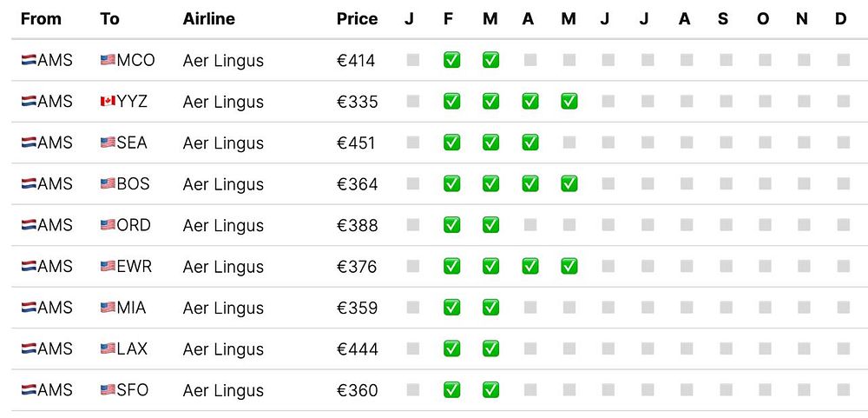Toggle the February checkmark for the MCO route
The image size is (868, 418).
click(x=451, y=60)
